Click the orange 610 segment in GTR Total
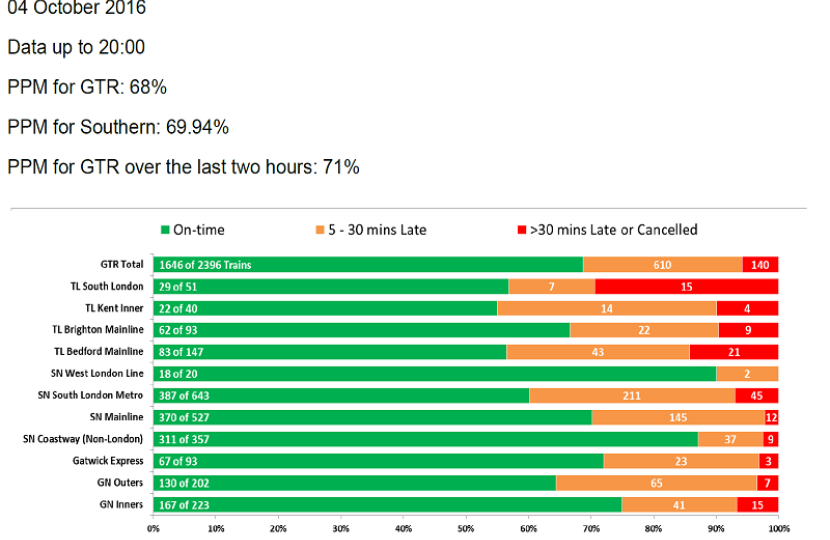 pyautogui.click(x=662, y=264)
